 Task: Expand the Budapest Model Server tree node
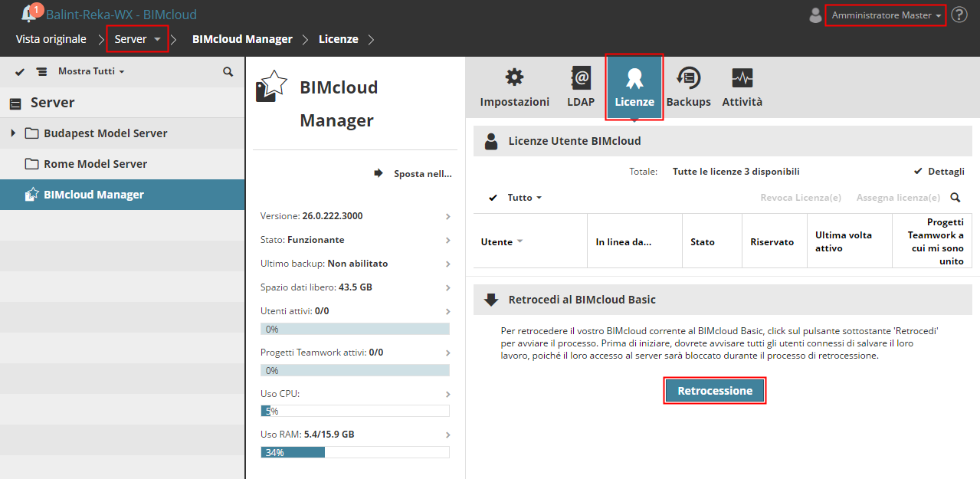[13, 133]
